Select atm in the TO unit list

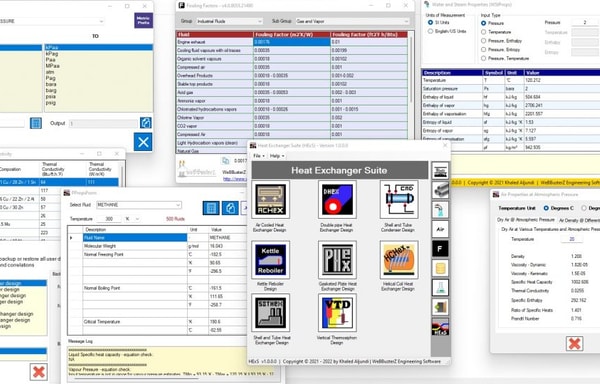click(x=50, y=72)
